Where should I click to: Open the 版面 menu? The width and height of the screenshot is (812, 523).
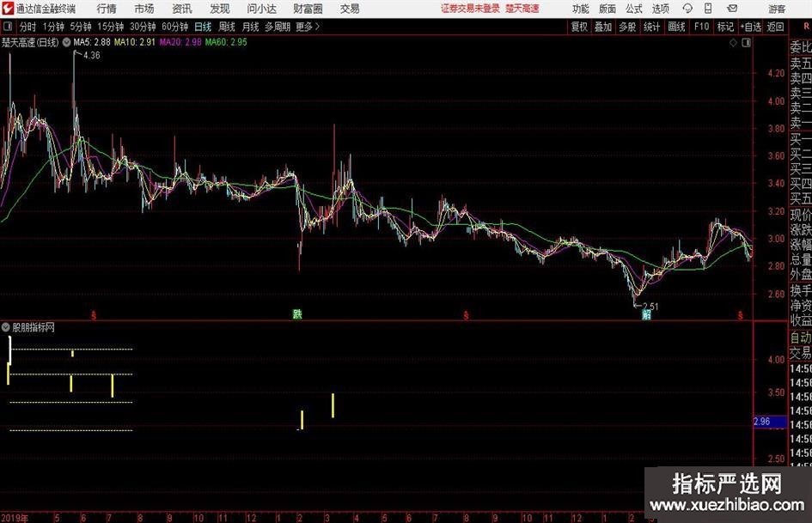[607, 9]
